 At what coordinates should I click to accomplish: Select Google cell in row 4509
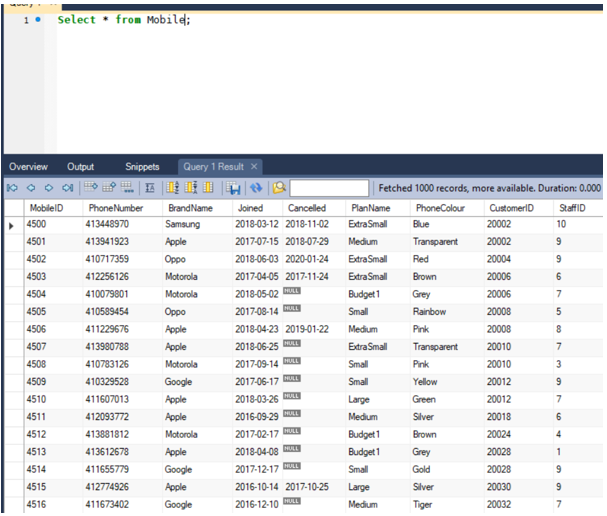[x=178, y=382]
